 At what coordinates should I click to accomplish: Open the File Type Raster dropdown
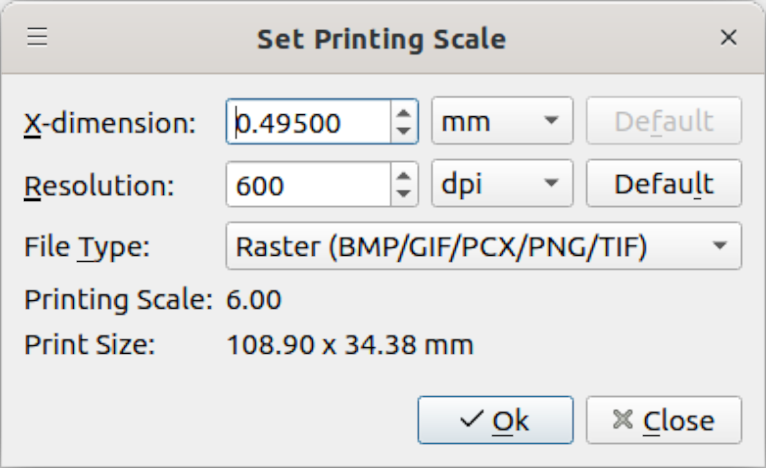click(483, 246)
